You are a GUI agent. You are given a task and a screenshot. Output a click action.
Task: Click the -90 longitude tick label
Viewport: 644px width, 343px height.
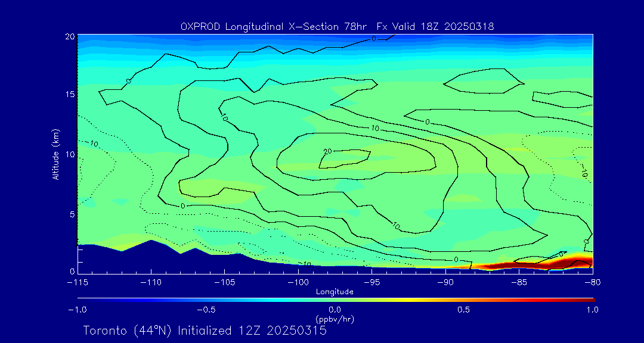tap(445, 283)
